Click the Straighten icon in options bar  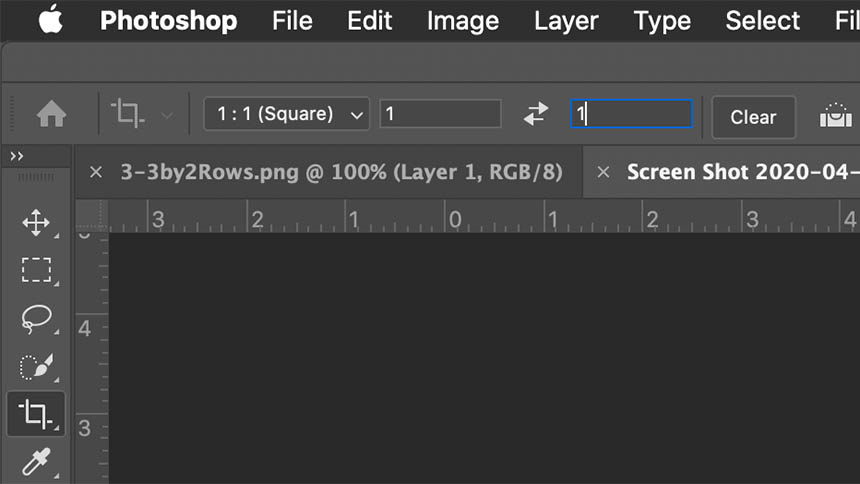835,115
